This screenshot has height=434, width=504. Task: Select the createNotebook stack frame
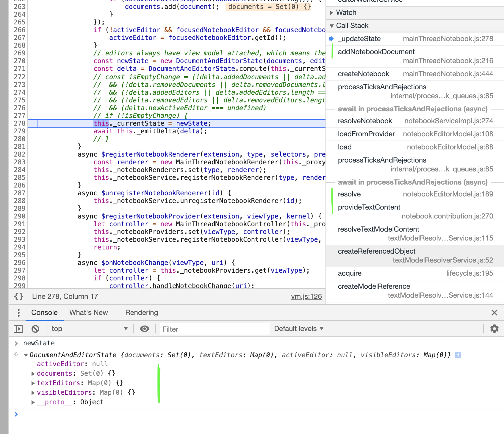click(x=363, y=74)
